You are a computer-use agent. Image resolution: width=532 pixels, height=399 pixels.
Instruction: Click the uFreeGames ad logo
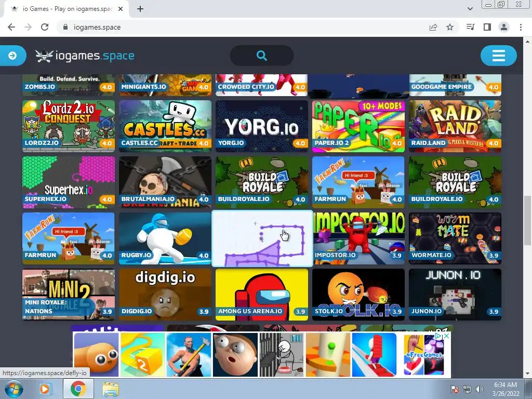point(424,355)
